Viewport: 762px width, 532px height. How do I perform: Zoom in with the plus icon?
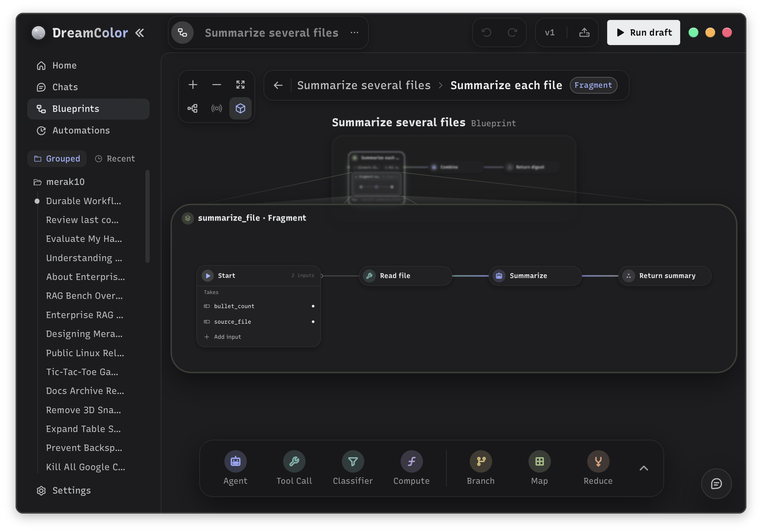193,85
